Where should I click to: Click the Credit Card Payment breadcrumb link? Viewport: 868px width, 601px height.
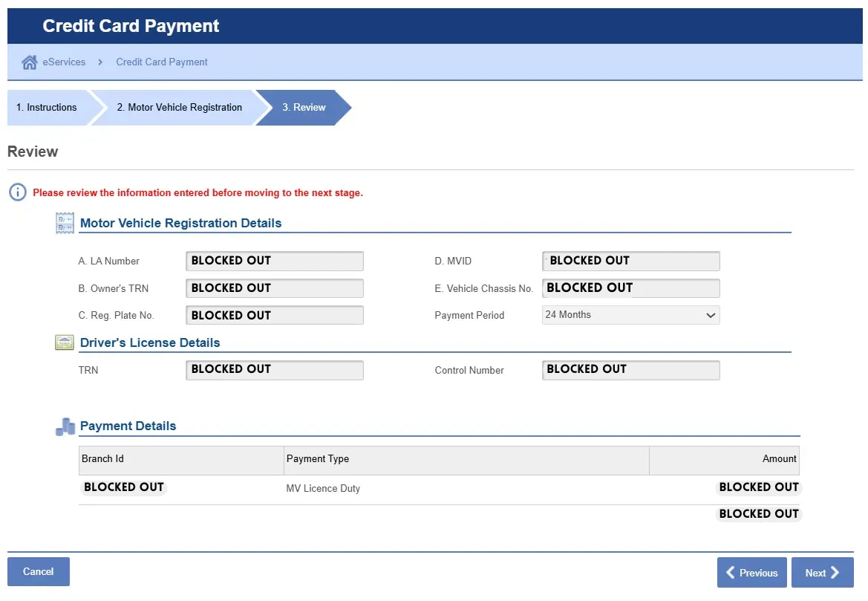pos(162,62)
